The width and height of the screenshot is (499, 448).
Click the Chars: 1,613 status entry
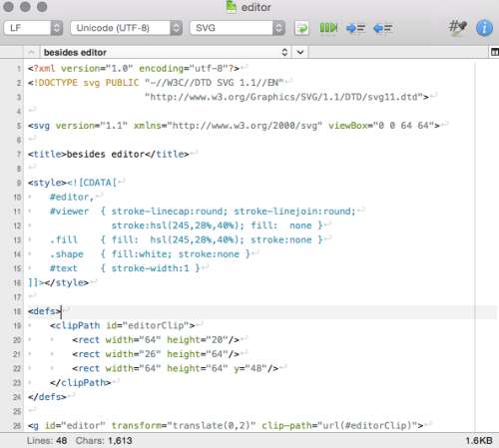(104, 441)
